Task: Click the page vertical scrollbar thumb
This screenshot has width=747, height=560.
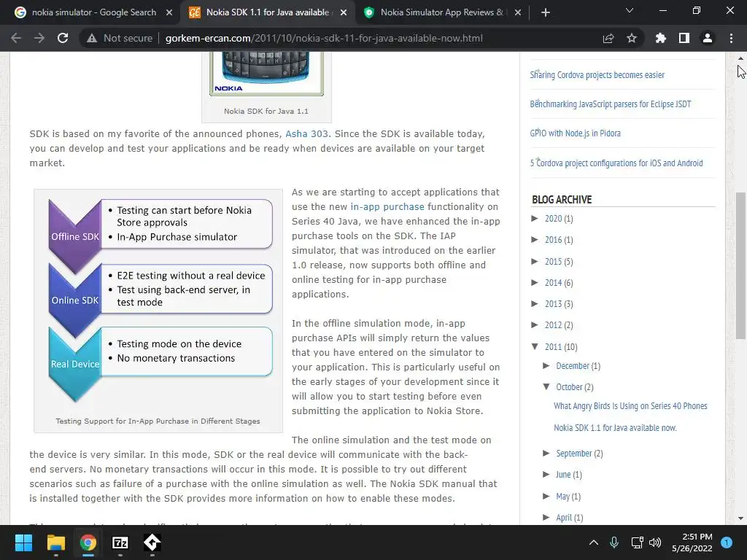Action: point(740,265)
